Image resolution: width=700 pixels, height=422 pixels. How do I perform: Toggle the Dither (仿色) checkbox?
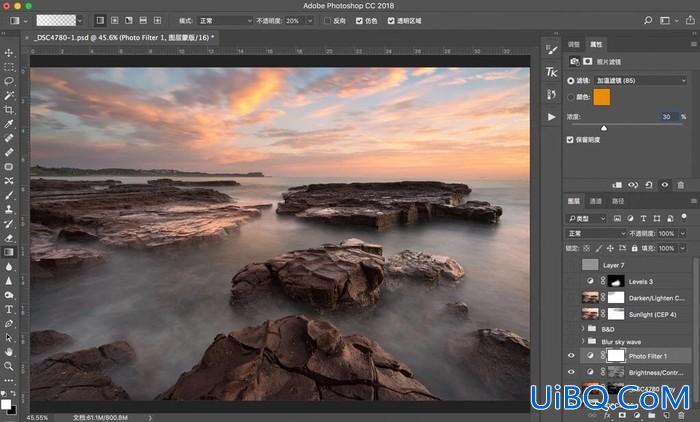tap(359, 21)
